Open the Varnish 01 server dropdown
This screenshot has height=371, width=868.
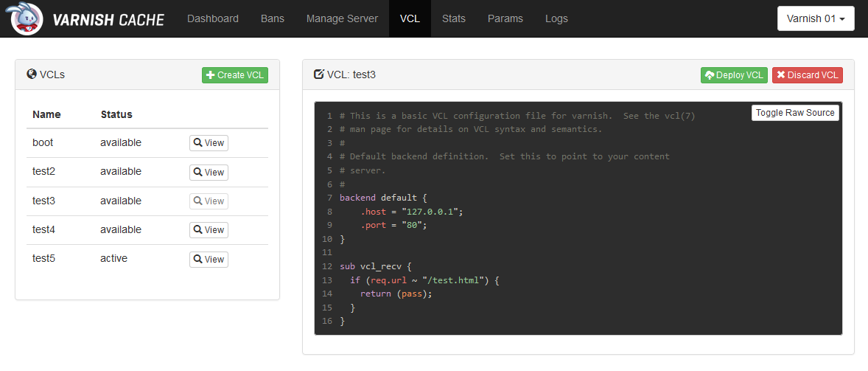tap(816, 18)
